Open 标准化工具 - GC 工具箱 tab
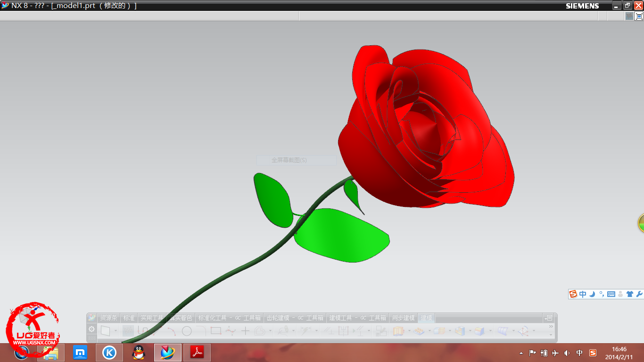 [x=230, y=318]
